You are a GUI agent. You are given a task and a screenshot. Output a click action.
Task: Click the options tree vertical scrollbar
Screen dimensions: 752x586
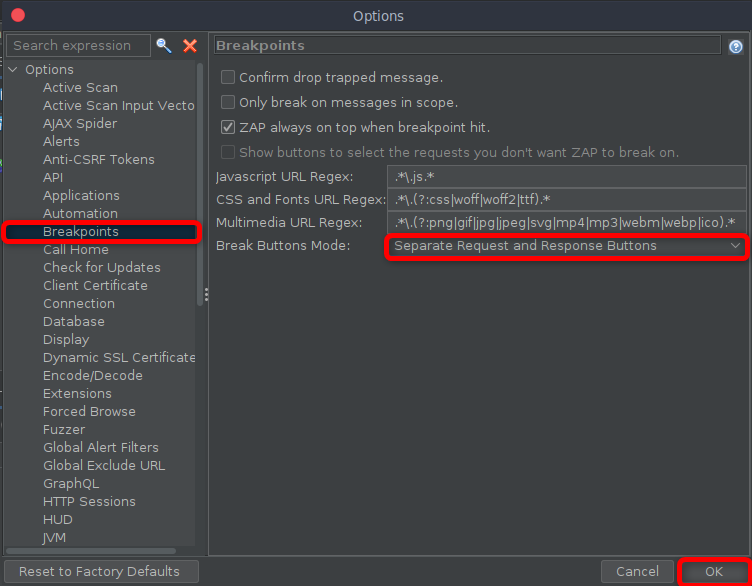[200, 185]
